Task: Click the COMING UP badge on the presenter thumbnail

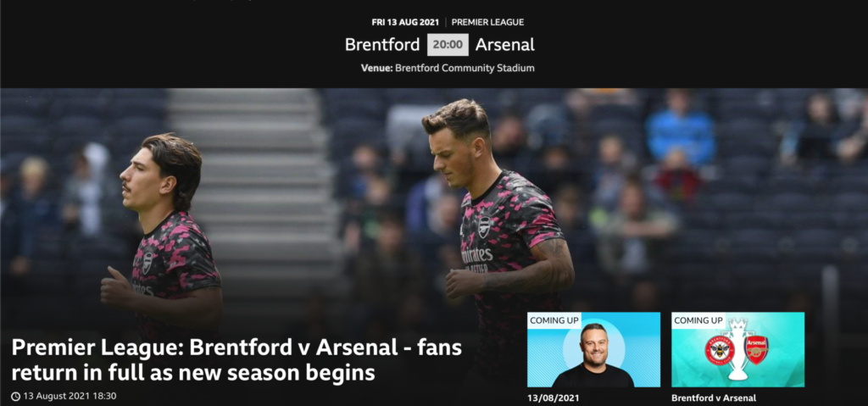Action: pyautogui.click(x=554, y=320)
